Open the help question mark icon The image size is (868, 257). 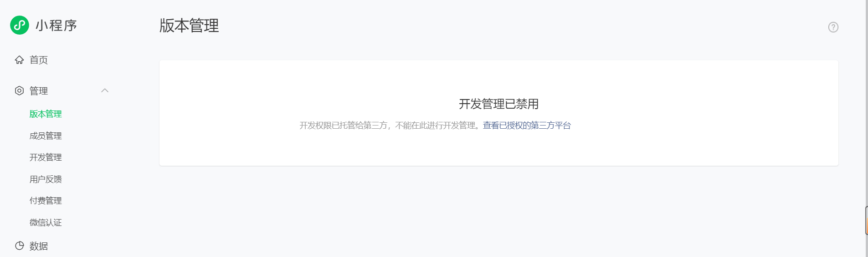833,27
